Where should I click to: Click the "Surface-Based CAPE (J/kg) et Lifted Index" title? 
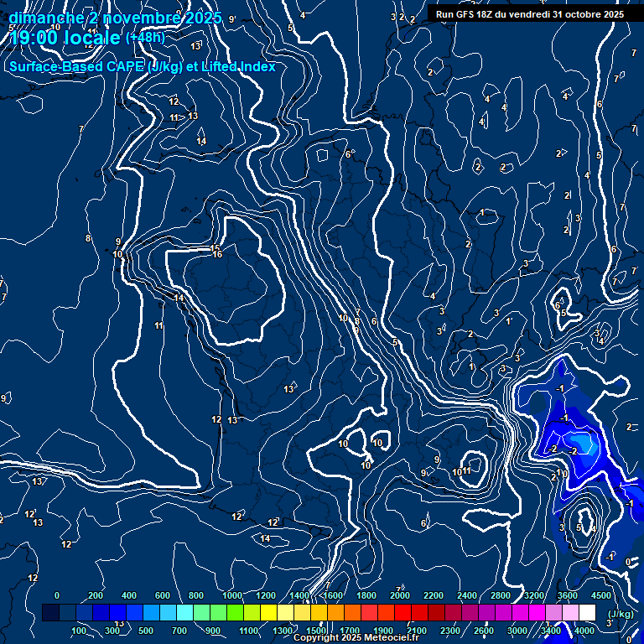click(143, 66)
